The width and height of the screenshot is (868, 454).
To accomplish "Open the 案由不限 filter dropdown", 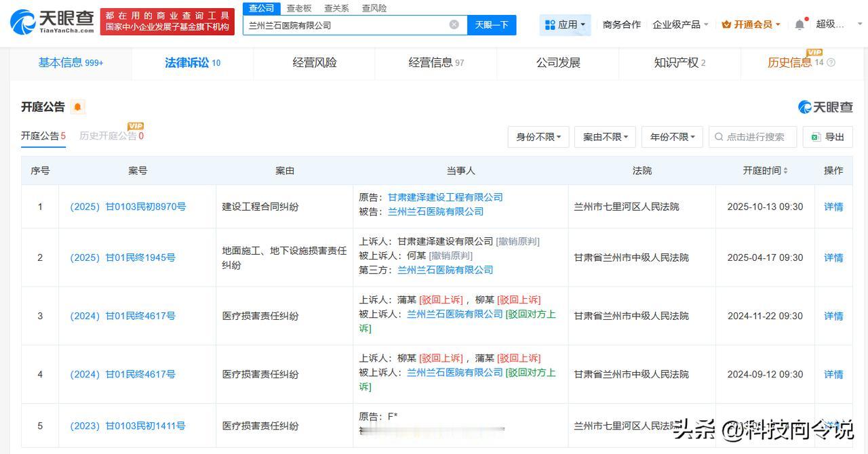I will pos(605,137).
